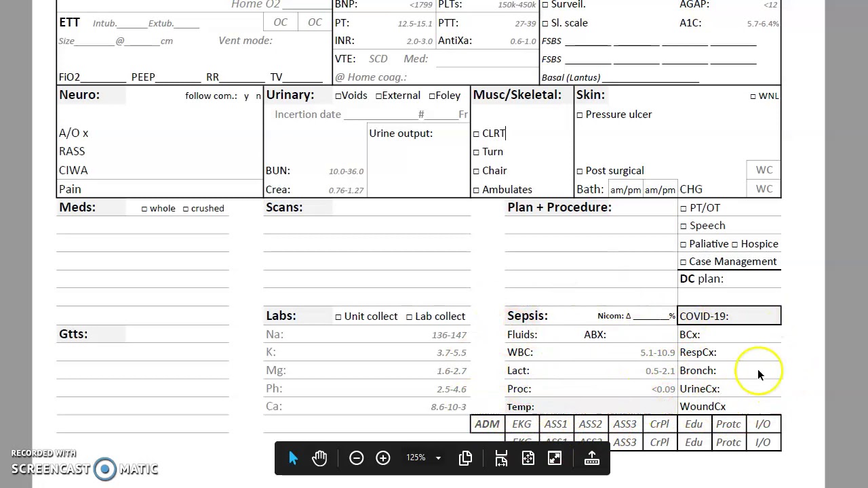
Task: Check the whole meds box
Action: tap(144, 209)
